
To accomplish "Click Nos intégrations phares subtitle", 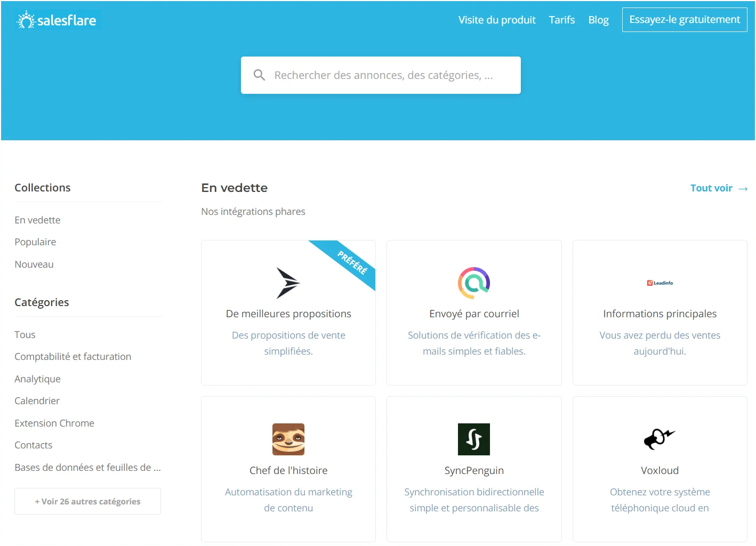I will coord(253,212).
